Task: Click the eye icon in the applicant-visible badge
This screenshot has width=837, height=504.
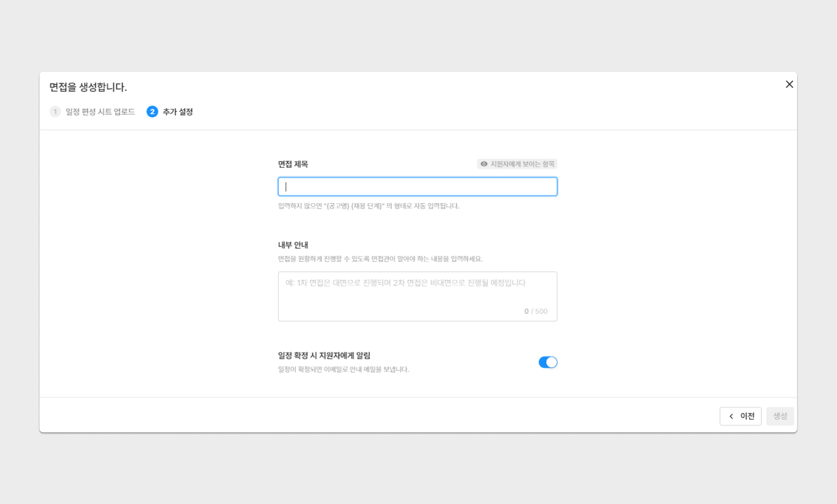Action: pyautogui.click(x=484, y=164)
